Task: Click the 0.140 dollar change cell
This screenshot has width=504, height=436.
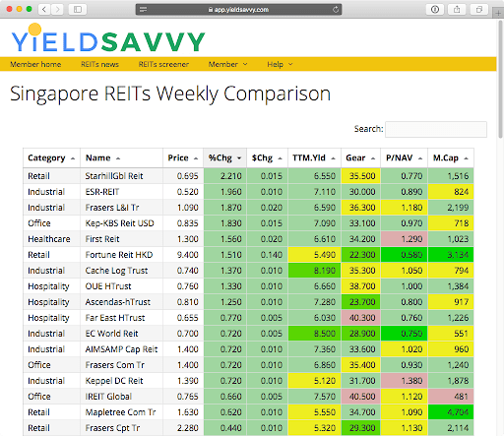Action: point(267,255)
